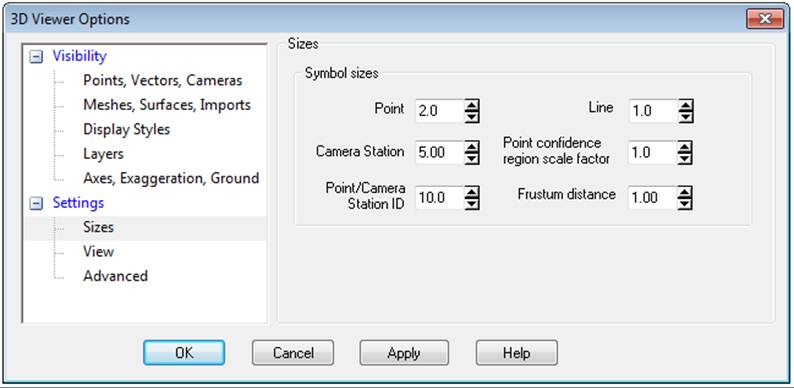Collapse the Visibility tree section
Screen dimensions: 794x388
(36, 57)
